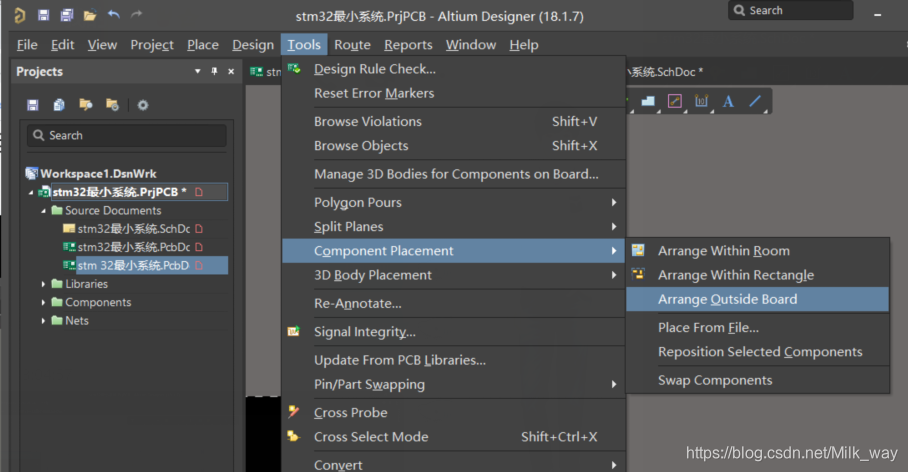908x472 pixels.
Task: Click the Undo arrow icon
Action: point(114,14)
